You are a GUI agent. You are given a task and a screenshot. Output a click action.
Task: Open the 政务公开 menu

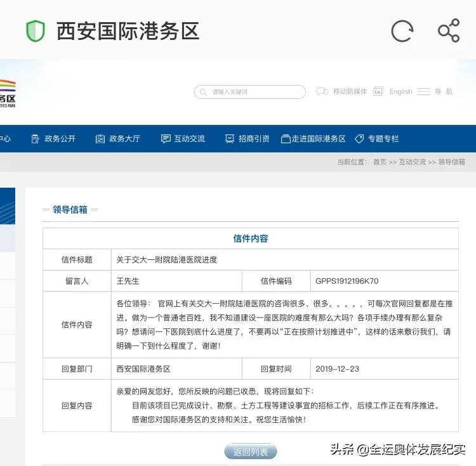[x=60, y=139]
